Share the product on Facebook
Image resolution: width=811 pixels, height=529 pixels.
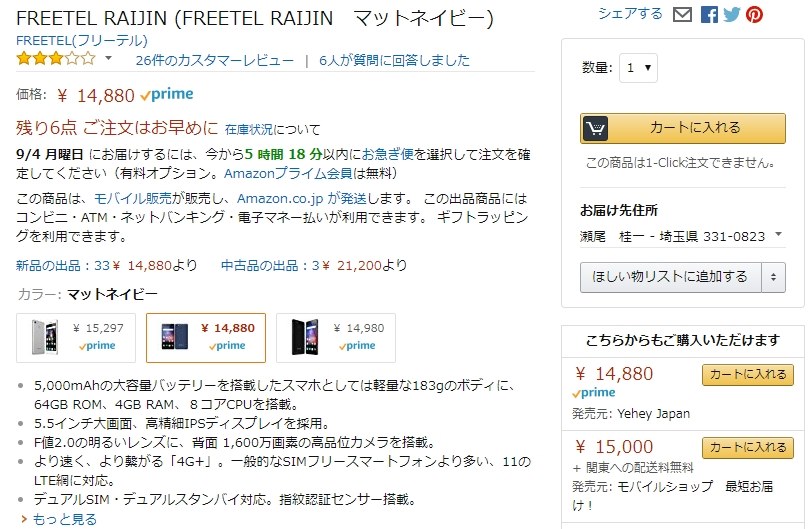tap(709, 15)
